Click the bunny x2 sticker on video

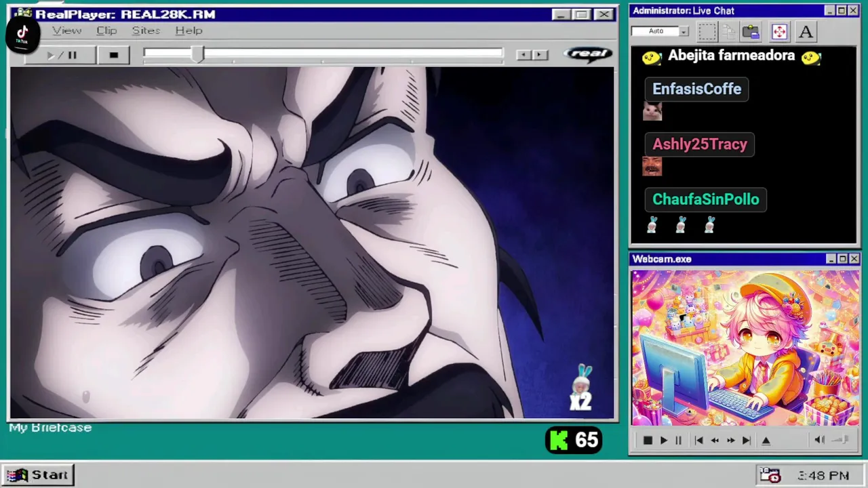582,388
